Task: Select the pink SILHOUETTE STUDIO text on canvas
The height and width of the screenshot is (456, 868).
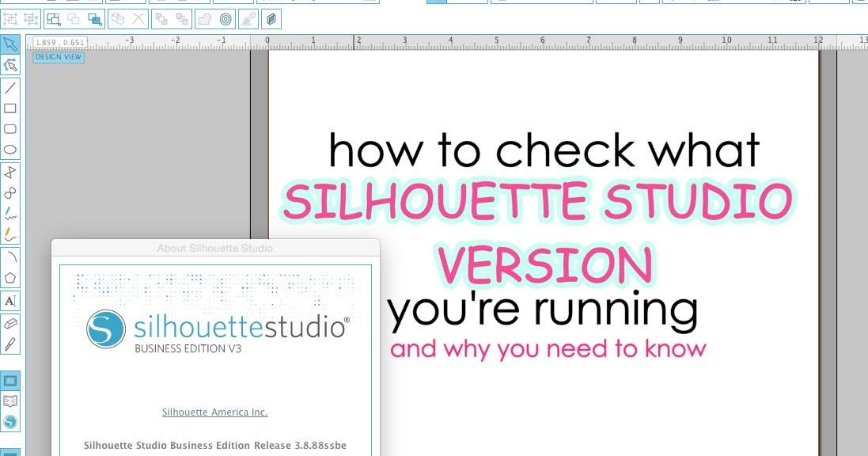Action: tap(538, 200)
